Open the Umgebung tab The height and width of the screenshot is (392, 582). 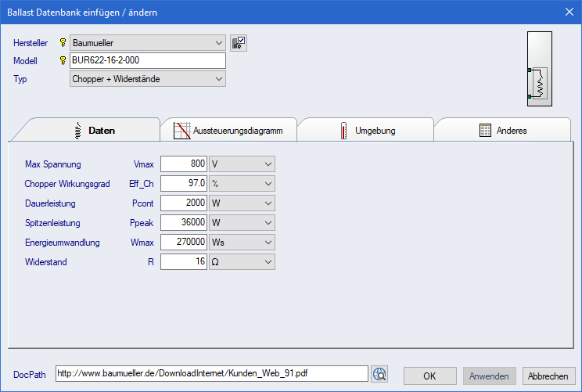365,131
